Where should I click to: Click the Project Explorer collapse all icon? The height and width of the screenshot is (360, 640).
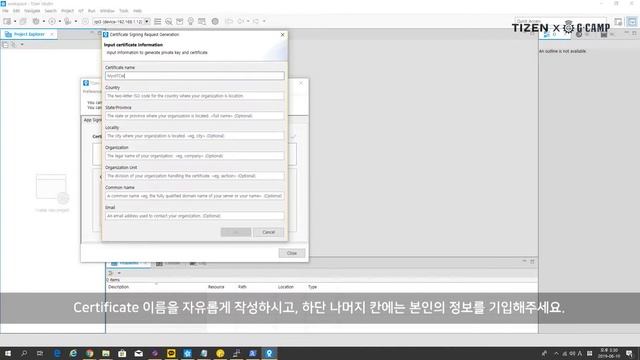click(x=5, y=45)
